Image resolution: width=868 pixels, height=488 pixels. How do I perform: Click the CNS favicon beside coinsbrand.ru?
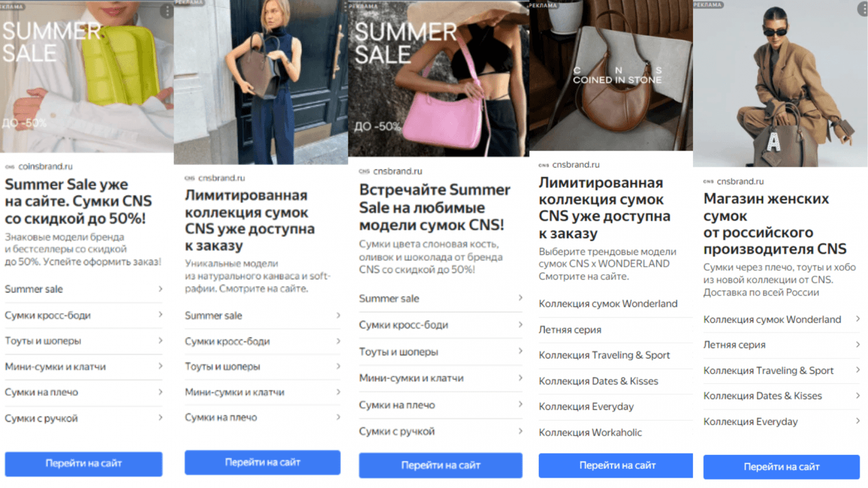click(10, 167)
